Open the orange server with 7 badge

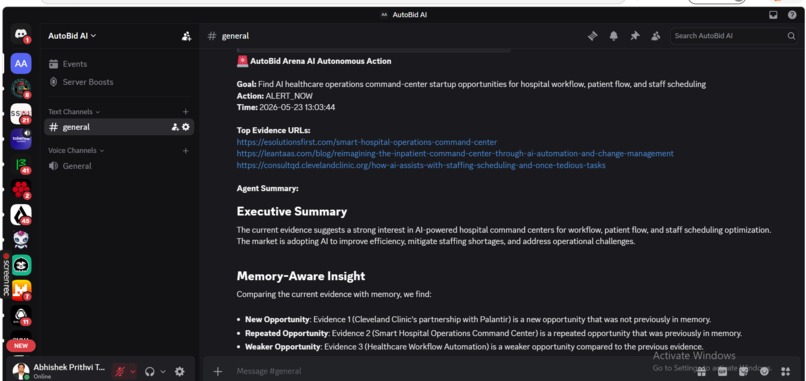tap(21, 290)
